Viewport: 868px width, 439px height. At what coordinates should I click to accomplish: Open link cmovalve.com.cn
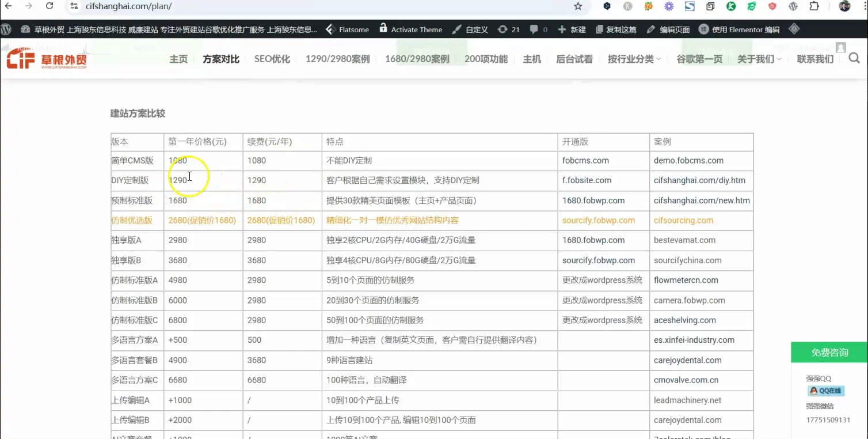pos(686,380)
